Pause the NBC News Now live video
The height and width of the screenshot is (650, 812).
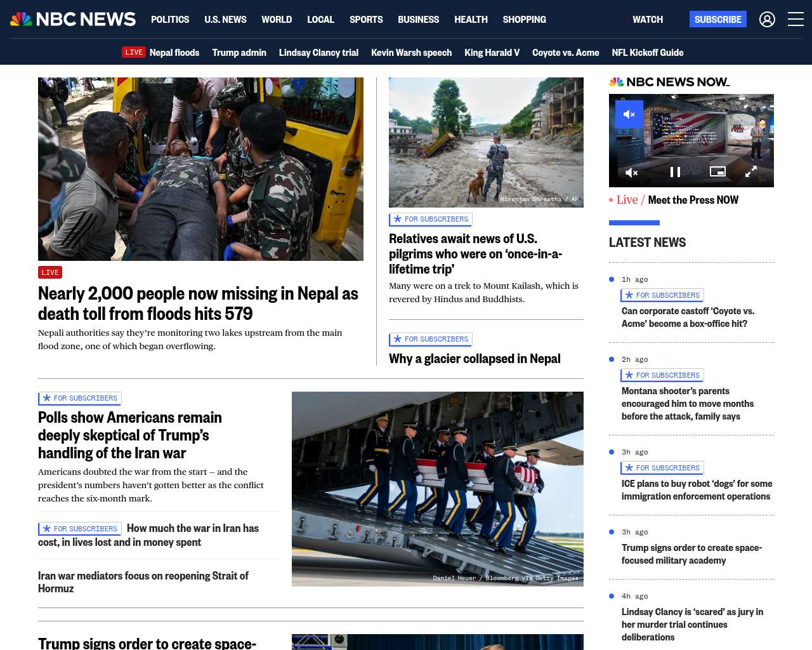(675, 172)
